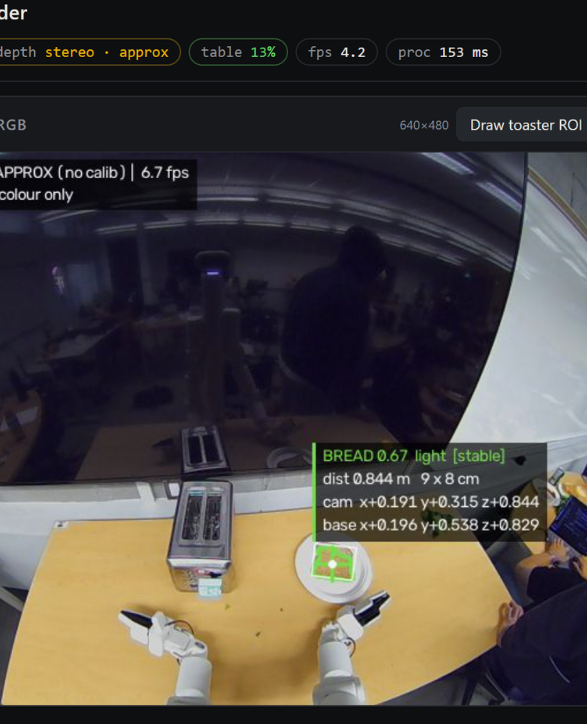Click the RGB camera feed image
588x725 pixels.
click(294, 429)
